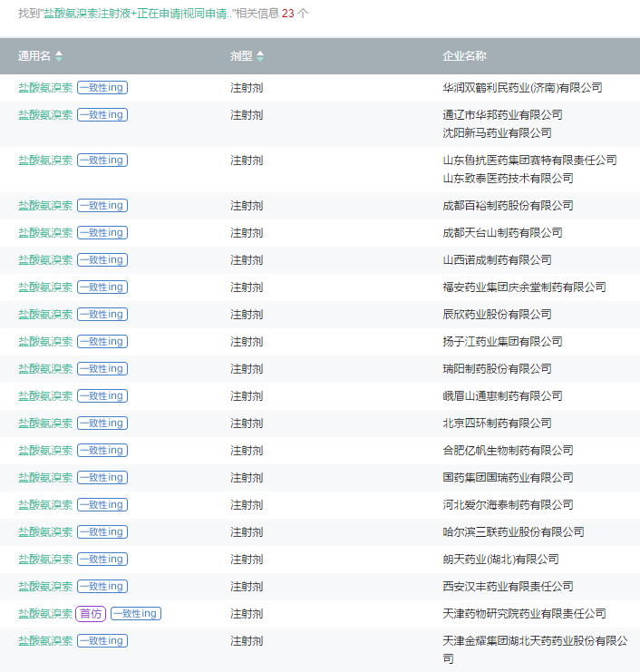The height and width of the screenshot is (672, 640).
Task: Sort by 剂型 column sort icon
Action: point(260,56)
